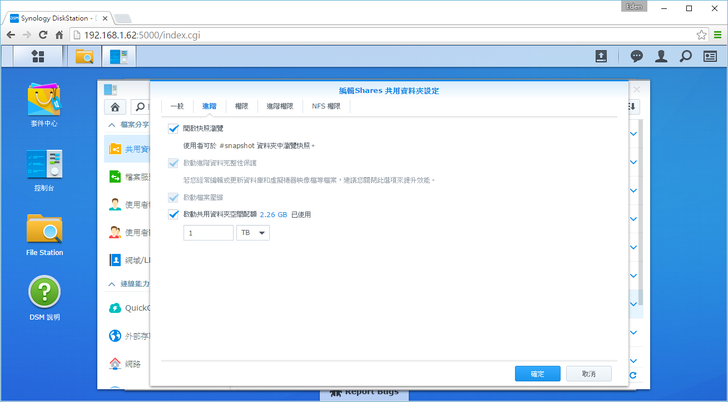Switch to the 一般 tab

tap(177, 106)
